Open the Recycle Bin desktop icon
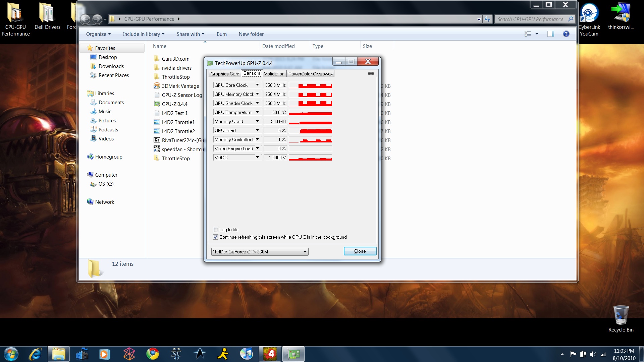 (x=621, y=319)
